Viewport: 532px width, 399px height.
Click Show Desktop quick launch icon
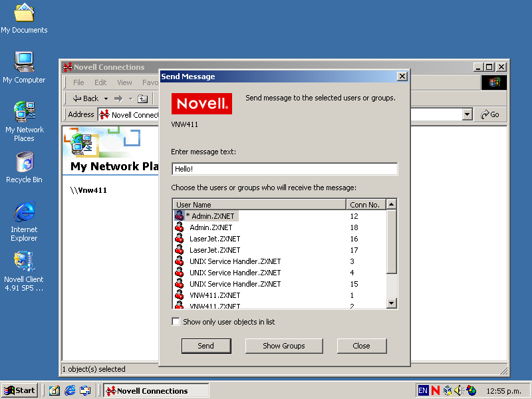tap(55, 391)
